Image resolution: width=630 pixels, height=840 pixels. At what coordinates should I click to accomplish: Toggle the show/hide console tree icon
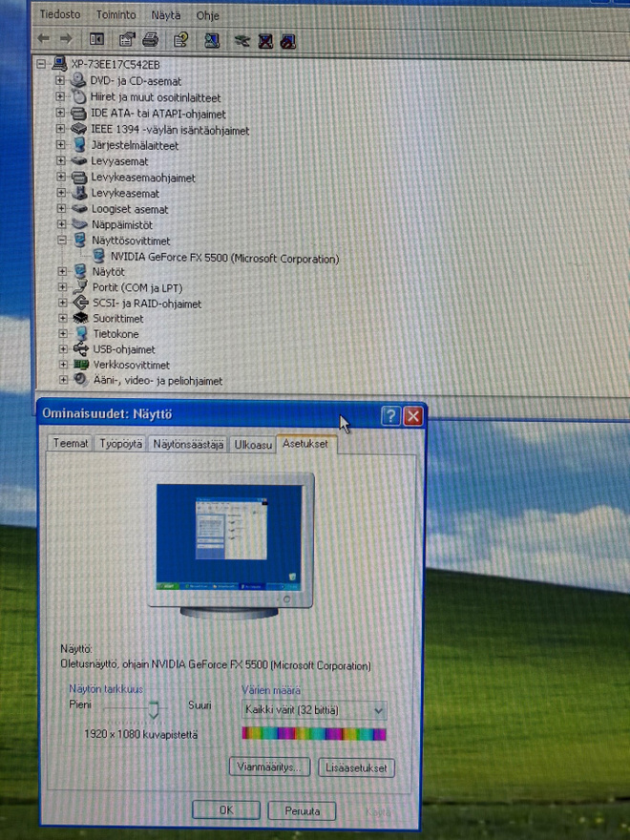96,39
